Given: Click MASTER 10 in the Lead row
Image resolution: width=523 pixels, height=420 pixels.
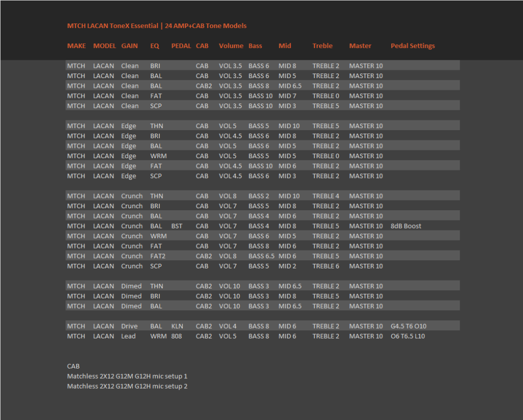Looking at the screenshot, I should (x=366, y=336).
